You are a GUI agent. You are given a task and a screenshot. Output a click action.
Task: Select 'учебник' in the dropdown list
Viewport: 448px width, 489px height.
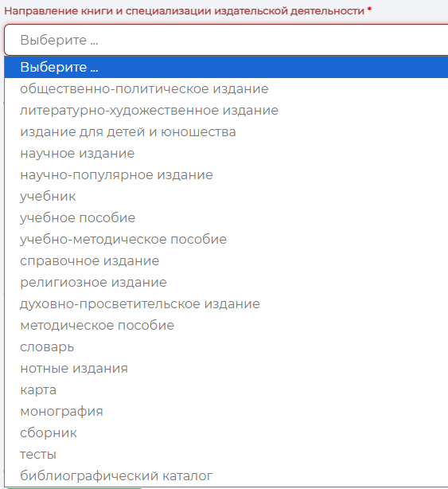tap(226, 197)
